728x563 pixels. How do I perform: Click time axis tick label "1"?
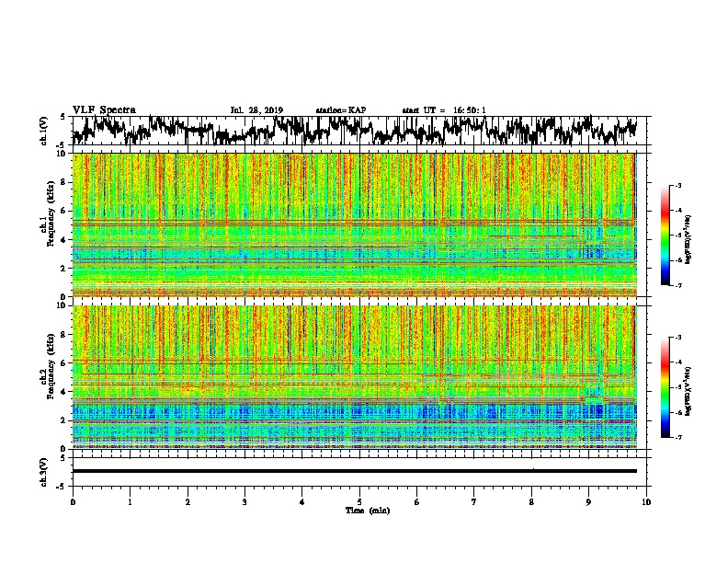[x=130, y=502]
